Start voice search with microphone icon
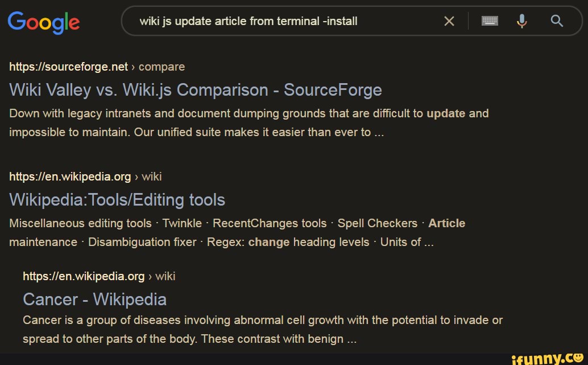Image resolution: width=588 pixels, height=365 pixels. 521,22
